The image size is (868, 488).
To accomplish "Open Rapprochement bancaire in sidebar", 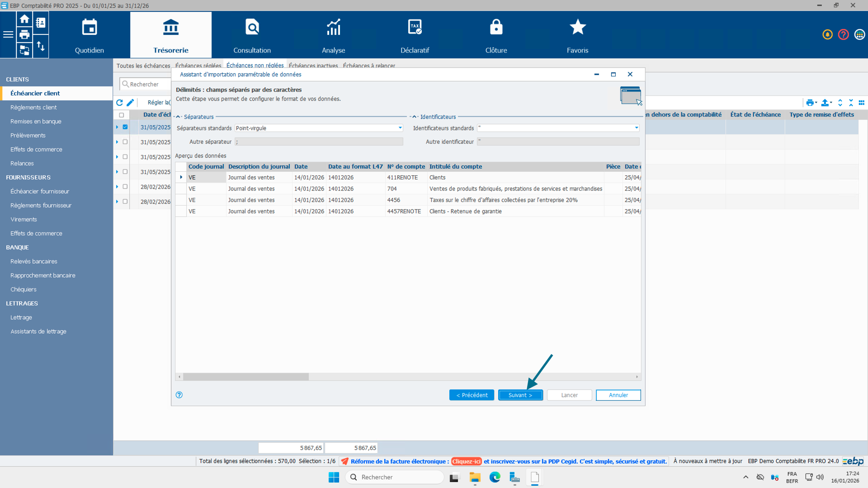I will (x=43, y=275).
